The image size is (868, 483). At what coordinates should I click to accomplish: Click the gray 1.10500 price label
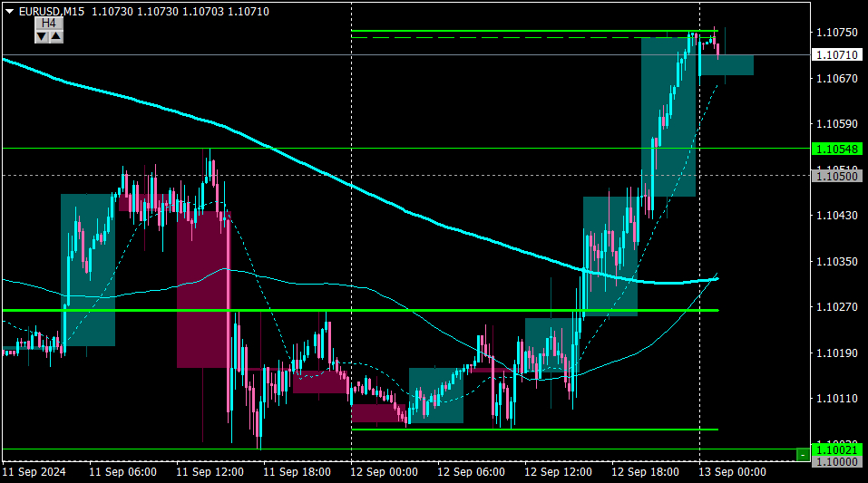click(837, 176)
